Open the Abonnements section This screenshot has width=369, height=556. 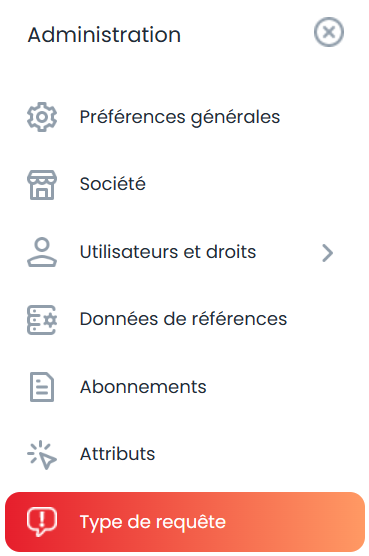pyautogui.click(x=143, y=387)
